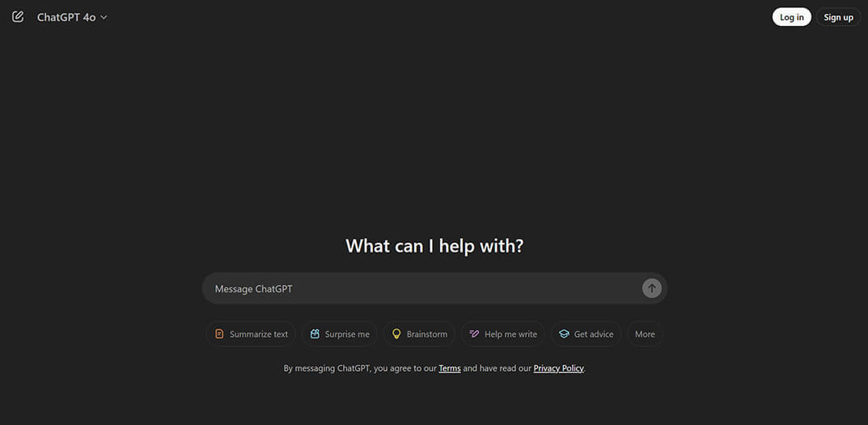
Task: Choose the Help me write suggestion
Action: (502, 334)
